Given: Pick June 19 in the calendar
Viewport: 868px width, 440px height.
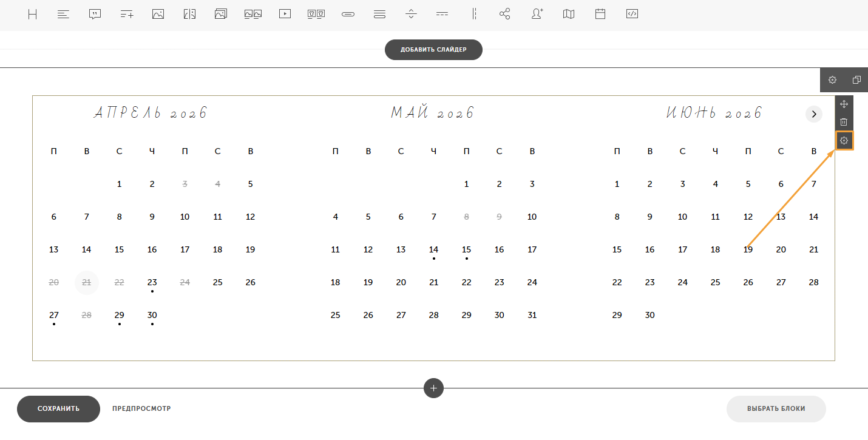Looking at the screenshot, I should pyautogui.click(x=748, y=249).
